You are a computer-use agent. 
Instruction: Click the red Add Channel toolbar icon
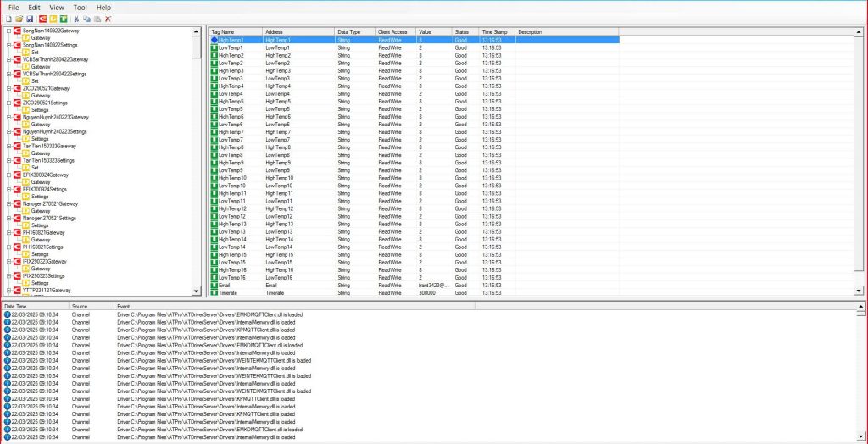[42, 19]
